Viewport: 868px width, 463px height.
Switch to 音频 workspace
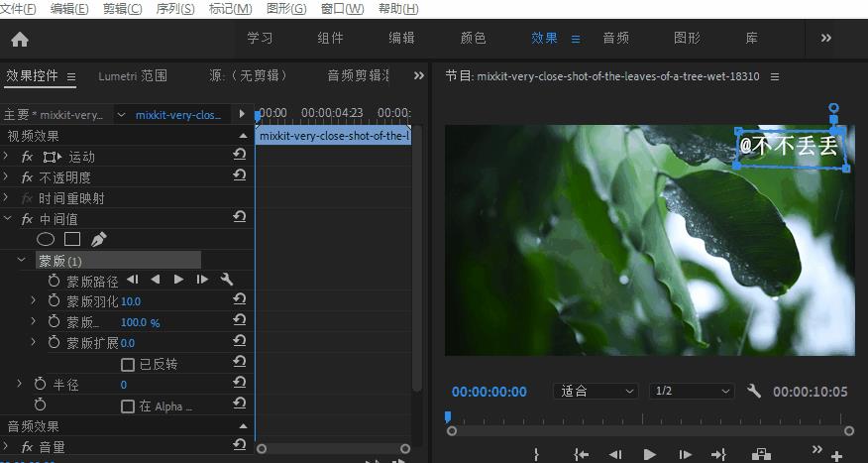(615, 39)
